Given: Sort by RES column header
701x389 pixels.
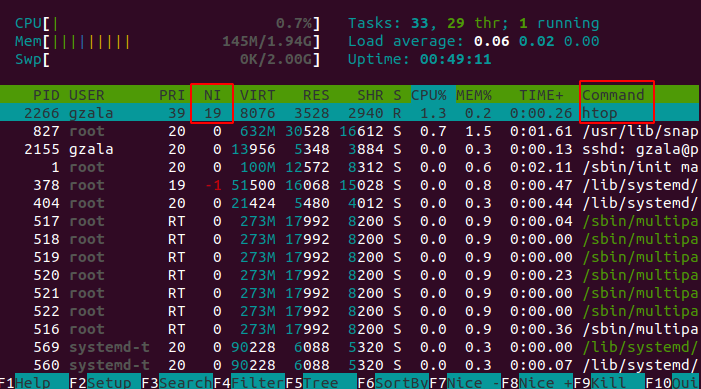Looking at the screenshot, I should coord(316,95).
